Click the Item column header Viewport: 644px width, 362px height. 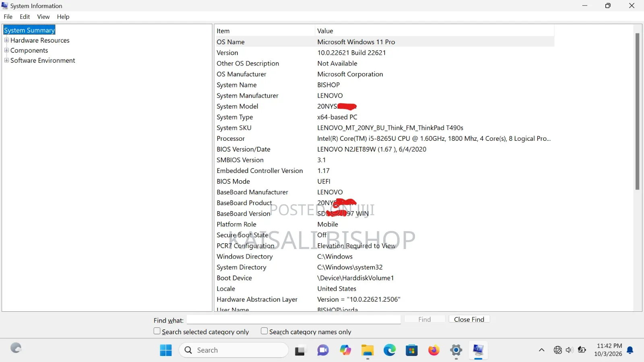[x=265, y=31]
